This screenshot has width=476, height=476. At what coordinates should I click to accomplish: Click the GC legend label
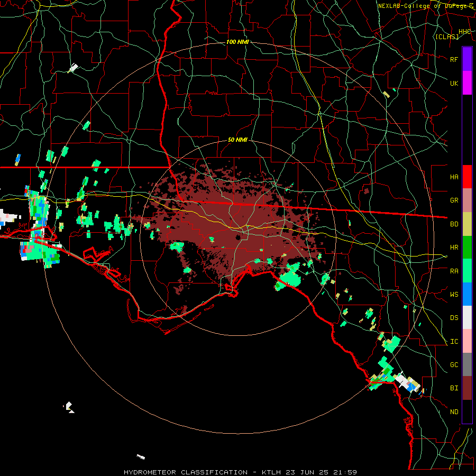(454, 364)
